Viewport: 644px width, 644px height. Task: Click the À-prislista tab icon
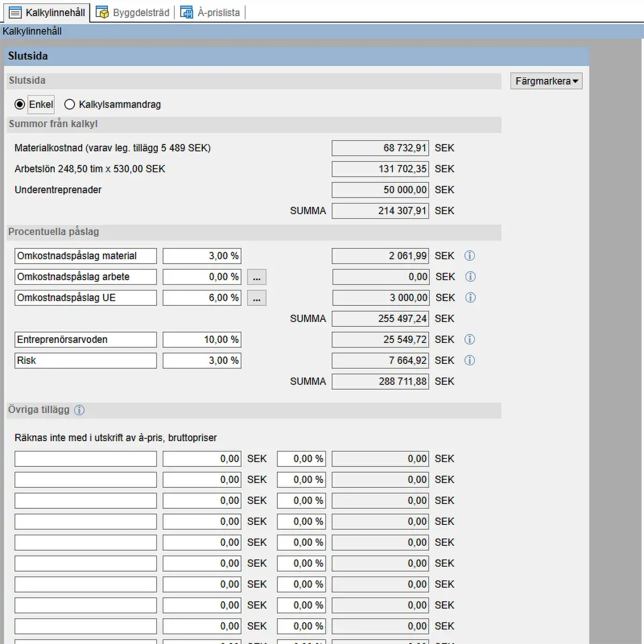(186, 12)
